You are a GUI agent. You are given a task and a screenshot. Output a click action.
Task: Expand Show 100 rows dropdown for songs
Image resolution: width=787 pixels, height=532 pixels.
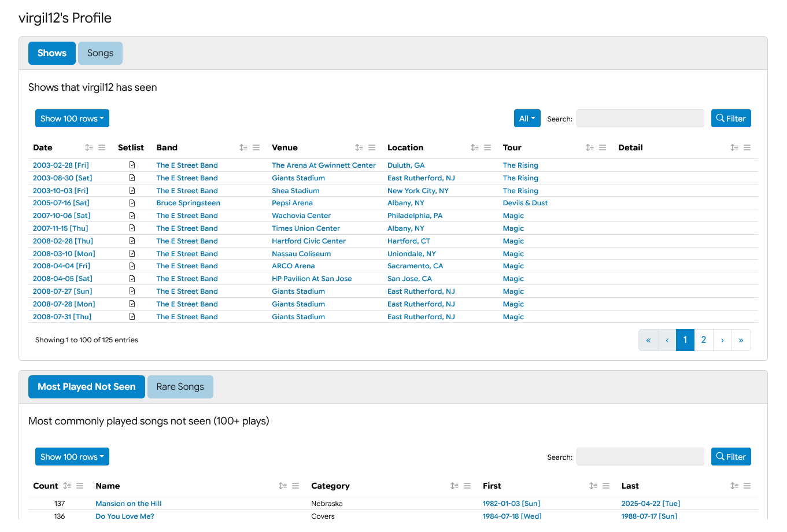click(x=72, y=457)
